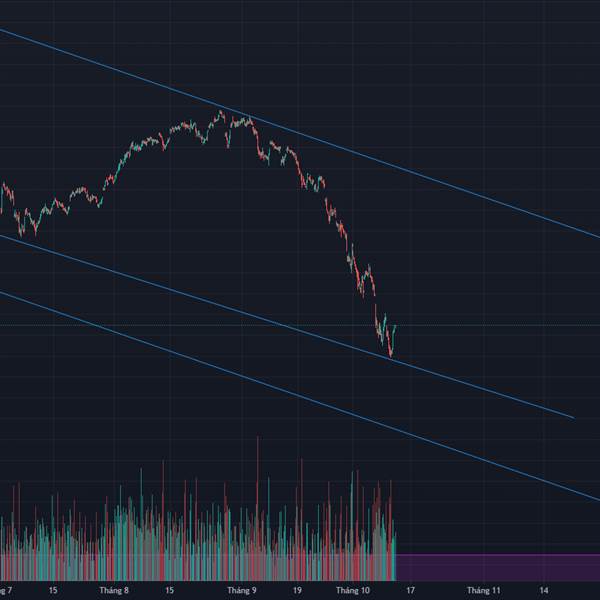Click the 'Tháng 8' time axis label

(114, 590)
